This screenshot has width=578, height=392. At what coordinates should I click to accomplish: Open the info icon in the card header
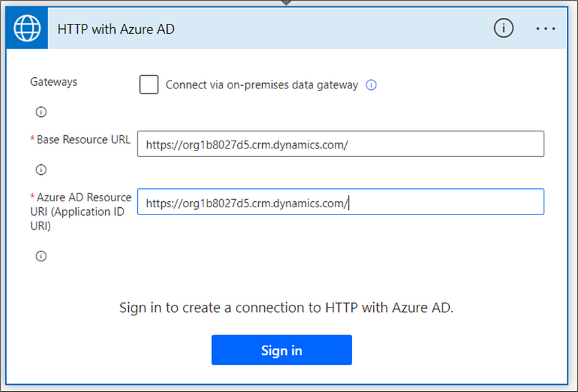[503, 28]
